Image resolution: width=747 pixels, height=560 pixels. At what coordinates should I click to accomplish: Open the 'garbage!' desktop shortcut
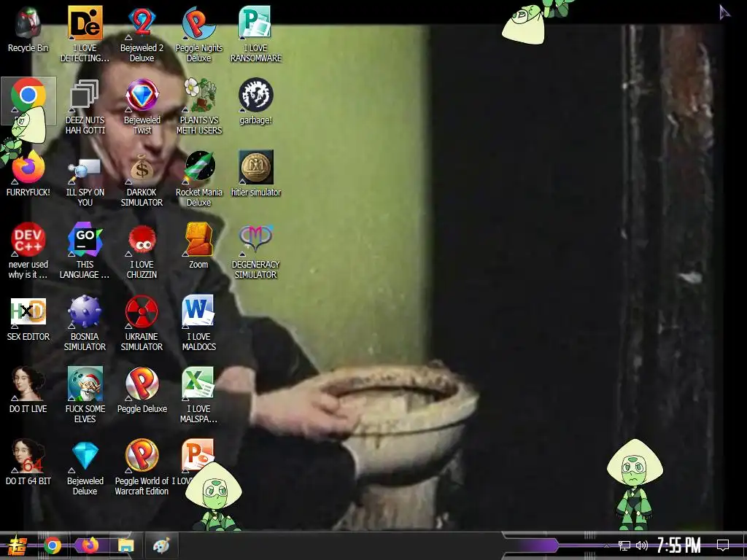pyautogui.click(x=256, y=101)
